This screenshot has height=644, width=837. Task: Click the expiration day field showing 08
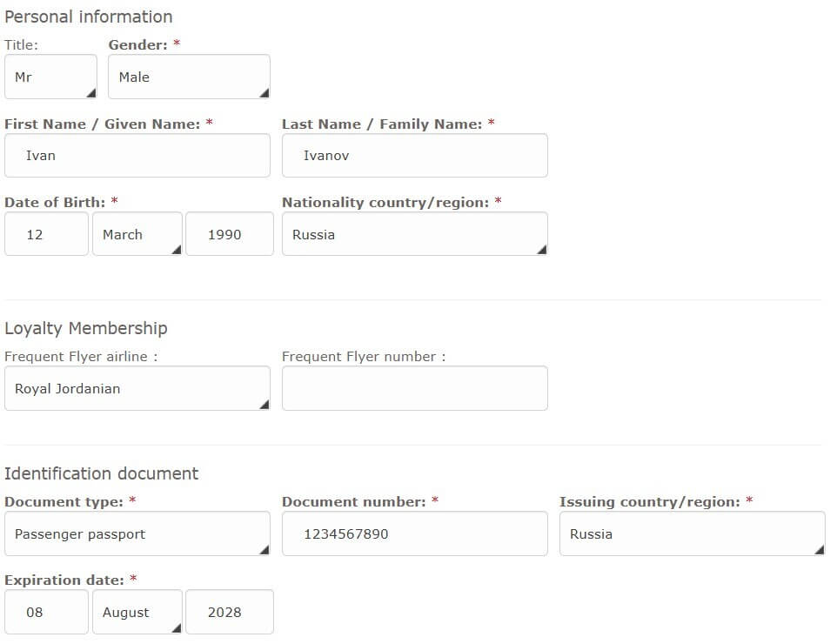(x=46, y=612)
